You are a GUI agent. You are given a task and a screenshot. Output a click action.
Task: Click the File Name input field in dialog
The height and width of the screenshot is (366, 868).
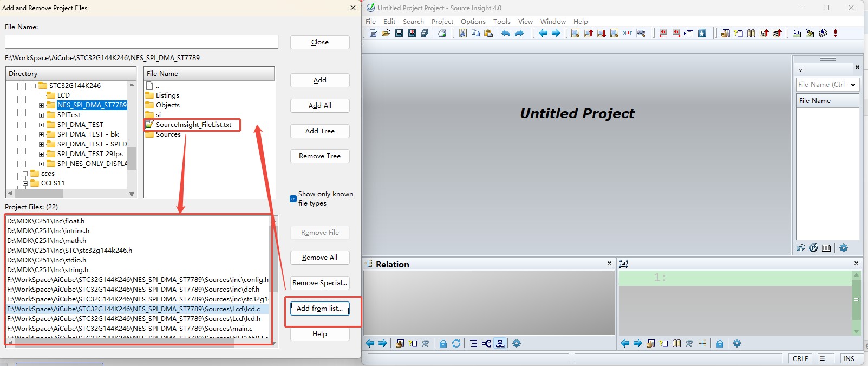pos(142,42)
